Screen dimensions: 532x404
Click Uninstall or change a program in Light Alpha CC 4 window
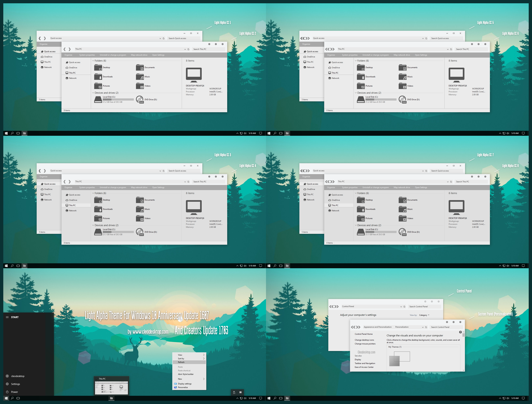(x=113, y=187)
